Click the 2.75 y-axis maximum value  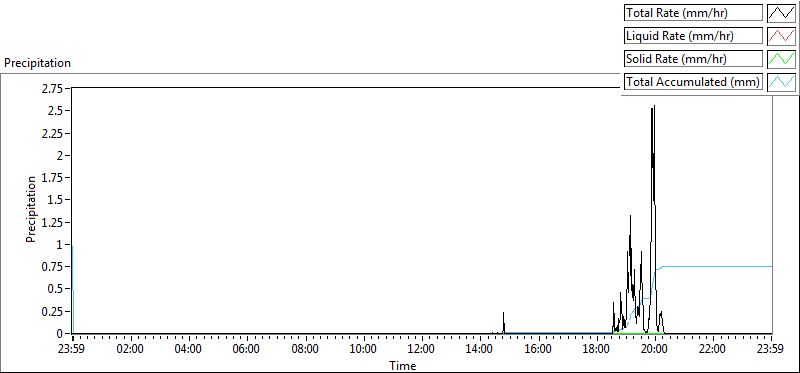(x=52, y=89)
